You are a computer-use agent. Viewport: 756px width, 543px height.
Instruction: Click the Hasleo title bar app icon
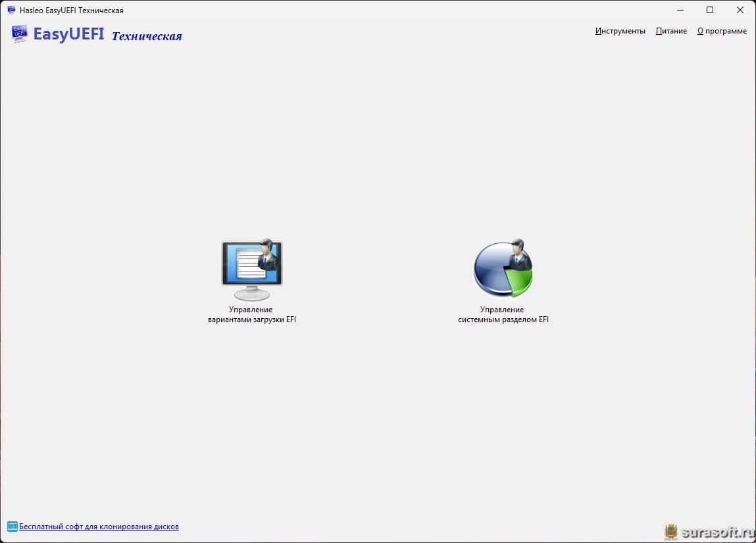(x=11, y=10)
